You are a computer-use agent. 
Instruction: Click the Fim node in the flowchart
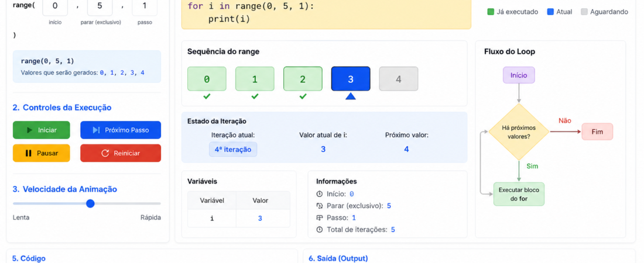597,131
